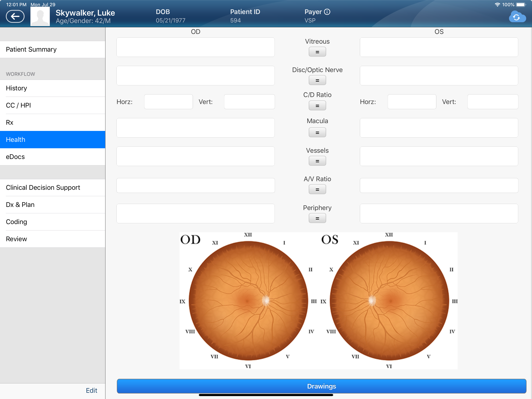Tap the 12:01 PM clock in status bar
The height and width of the screenshot is (399, 532).
pos(16,4)
